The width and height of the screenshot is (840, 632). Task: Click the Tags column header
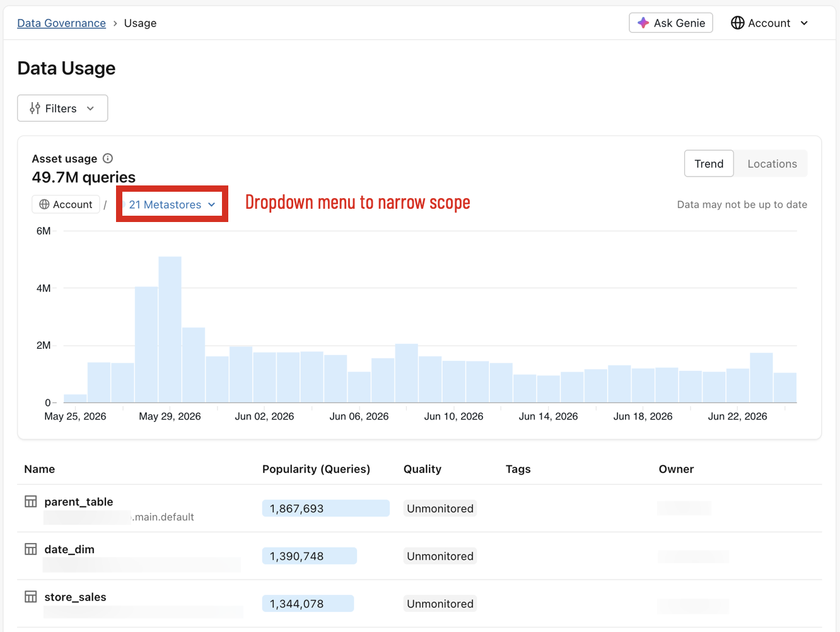pos(518,469)
